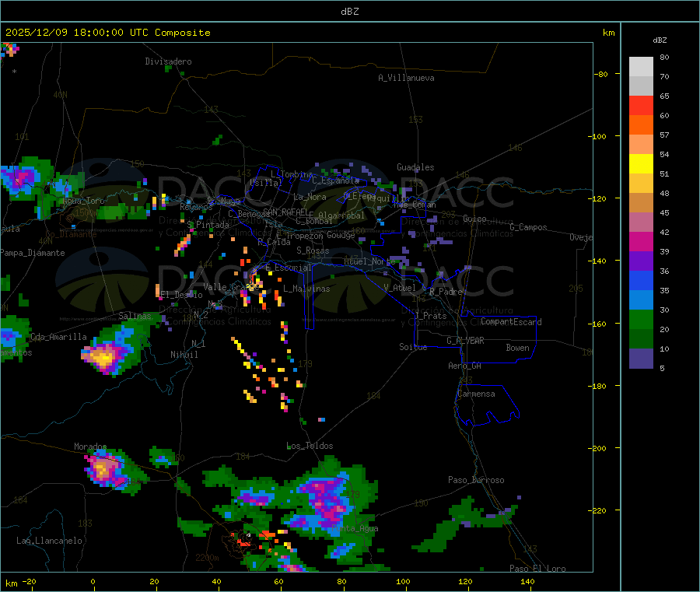This screenshot has width=700, height=592.
Task: Click the 'Paso_El_Loro' label
Action: pos(538,569)
